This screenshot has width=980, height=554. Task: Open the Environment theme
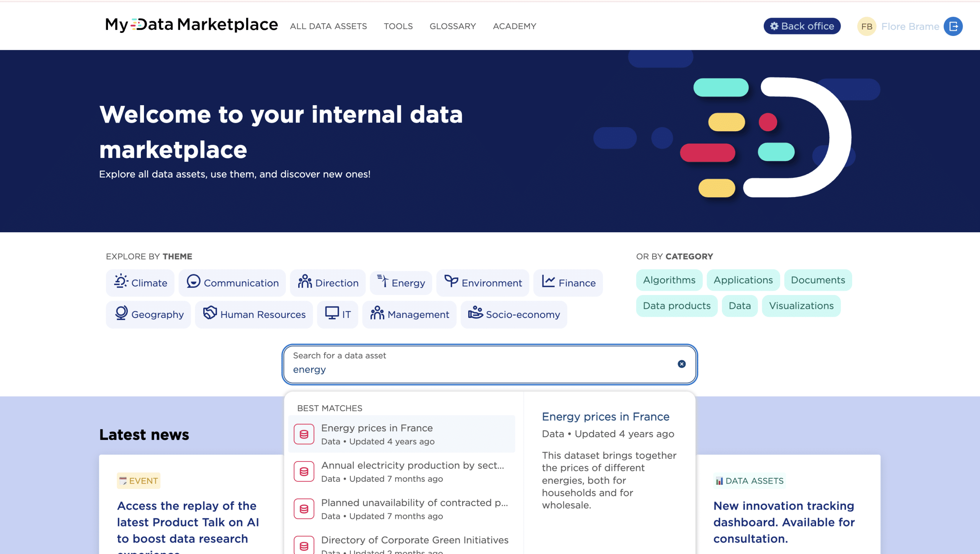483,283
